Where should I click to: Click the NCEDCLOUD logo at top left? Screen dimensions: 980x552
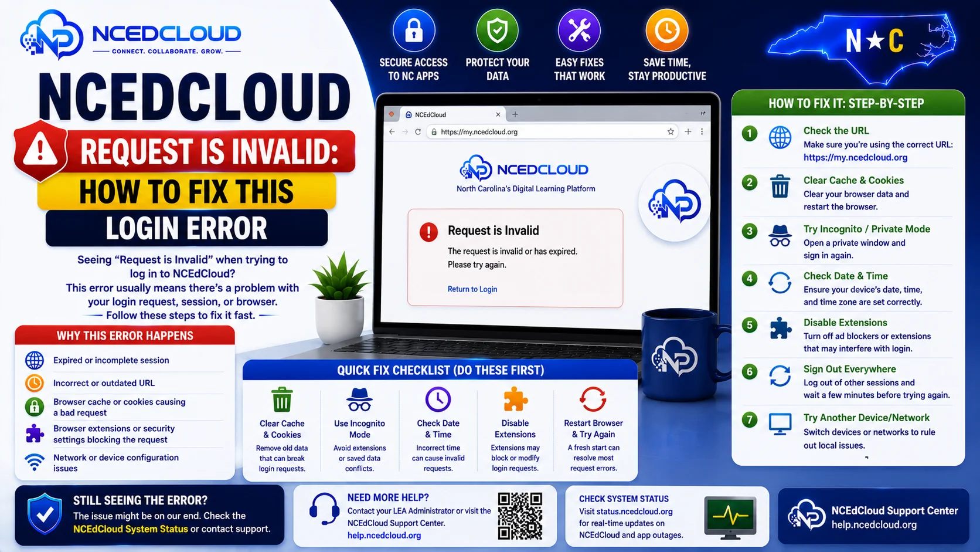(130, 35)
